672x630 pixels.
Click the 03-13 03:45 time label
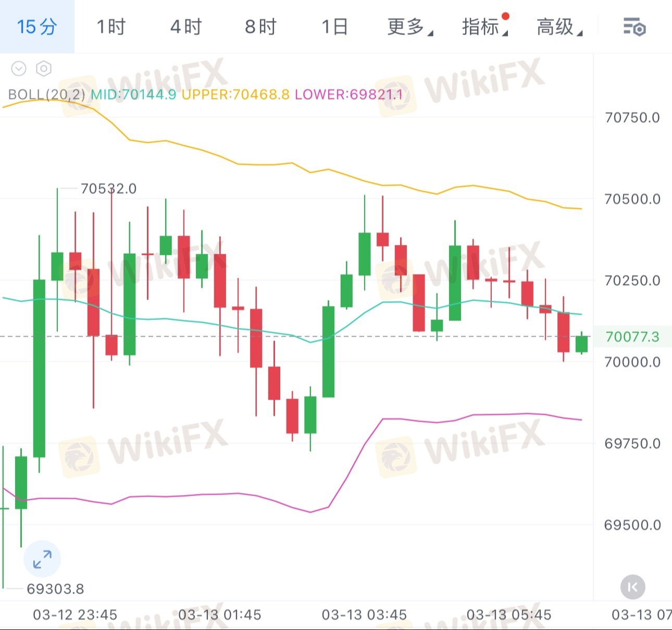point(364,615)
